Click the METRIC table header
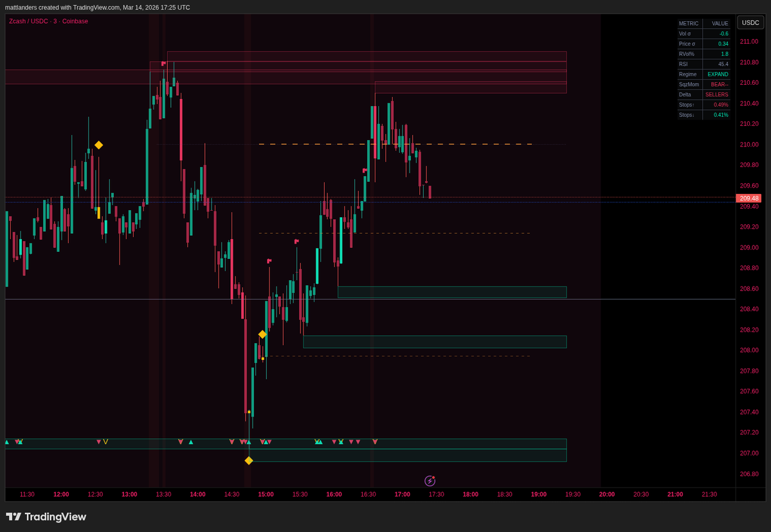 [x=689, y=24]
